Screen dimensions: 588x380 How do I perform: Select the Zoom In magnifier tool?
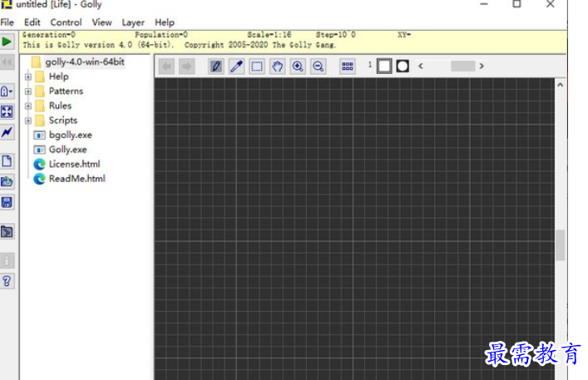click(x=298, y=67)
